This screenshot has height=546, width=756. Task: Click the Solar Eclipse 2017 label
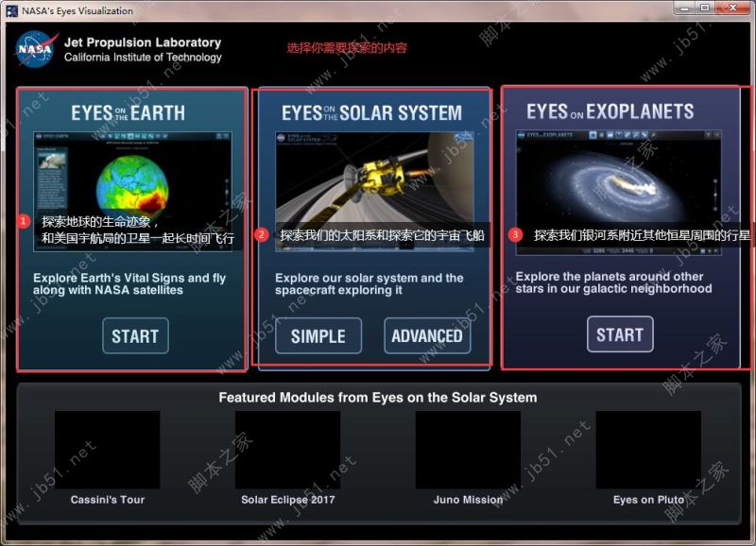click(x=288, y=500)
